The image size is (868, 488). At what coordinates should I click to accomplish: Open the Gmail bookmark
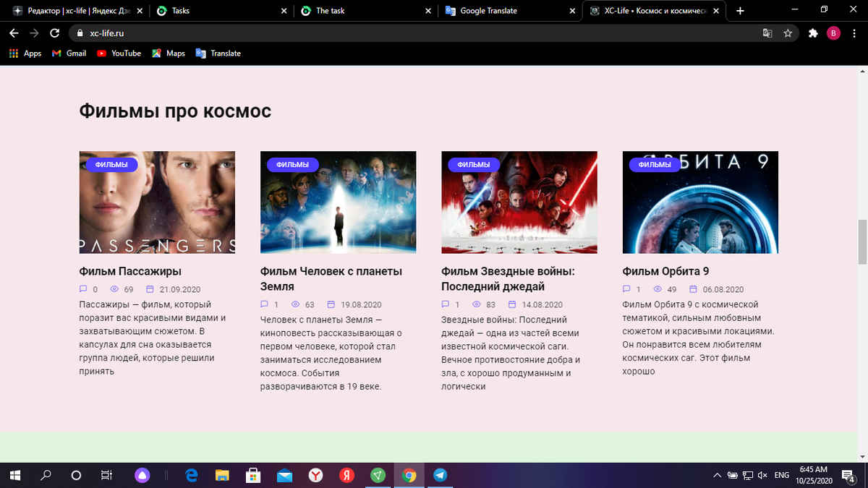pyautogui.click(x=69, y=53)
